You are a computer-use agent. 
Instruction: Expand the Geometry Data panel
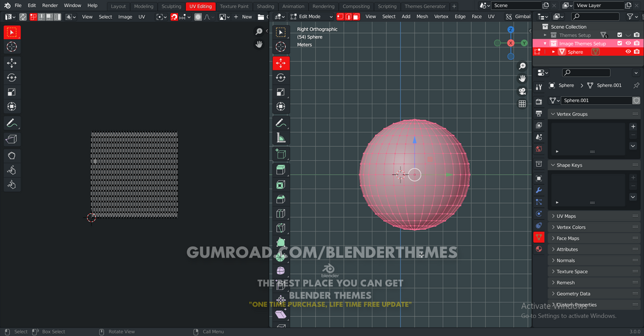coord(594,294)
